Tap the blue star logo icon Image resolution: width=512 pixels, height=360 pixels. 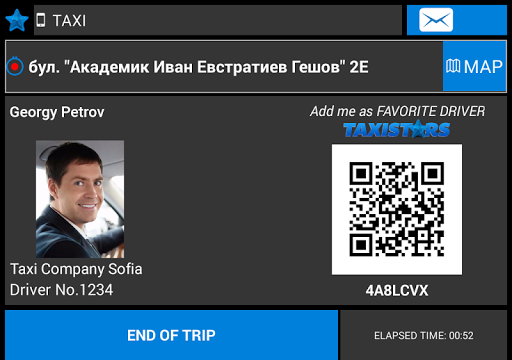pos(17,20)
